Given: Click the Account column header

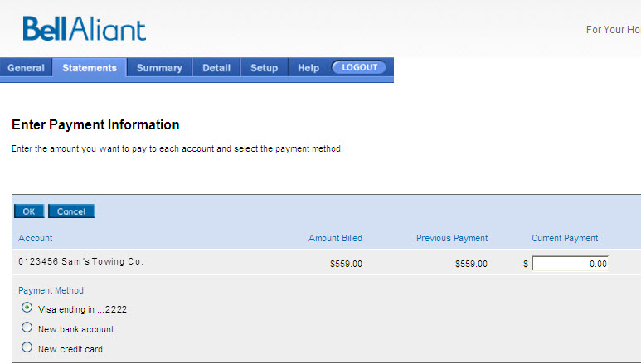Looking at the screenshot, I should (36, 238).
